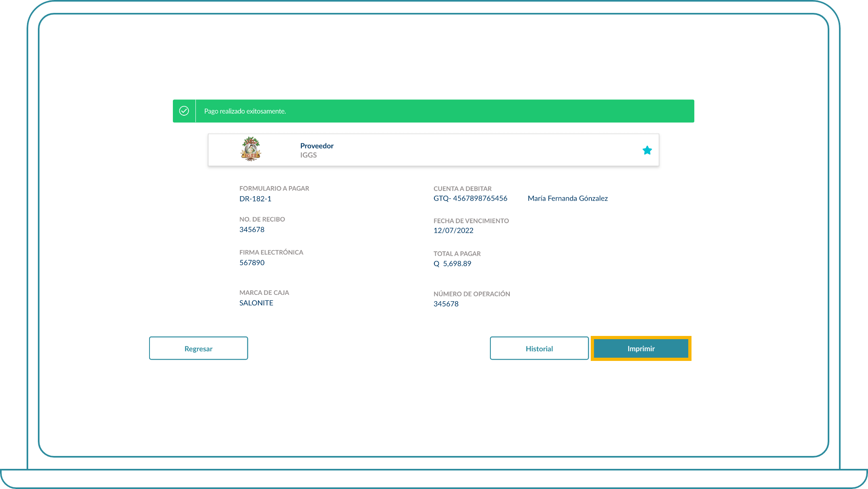Click the due date 12/07/2022

tap(453, 230)
